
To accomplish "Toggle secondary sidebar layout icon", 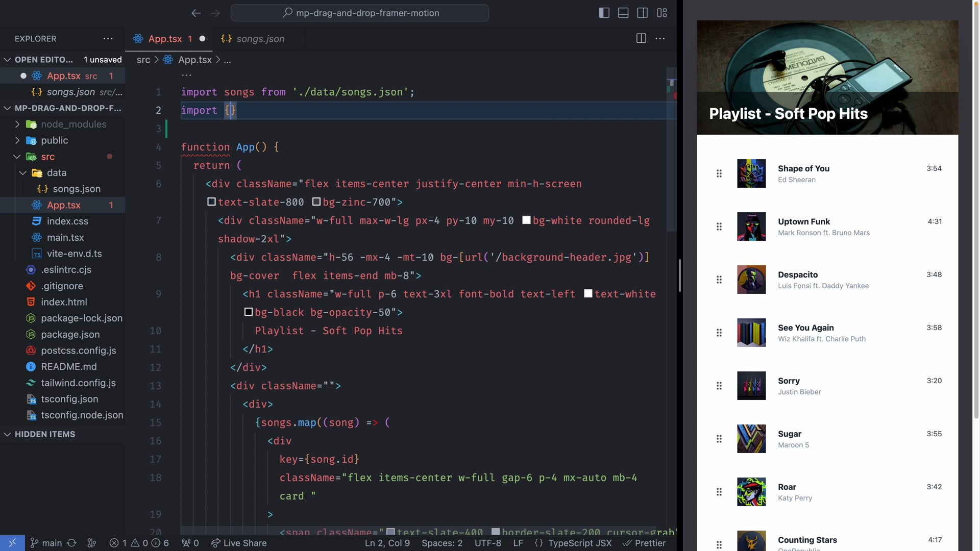I will 643,13.
